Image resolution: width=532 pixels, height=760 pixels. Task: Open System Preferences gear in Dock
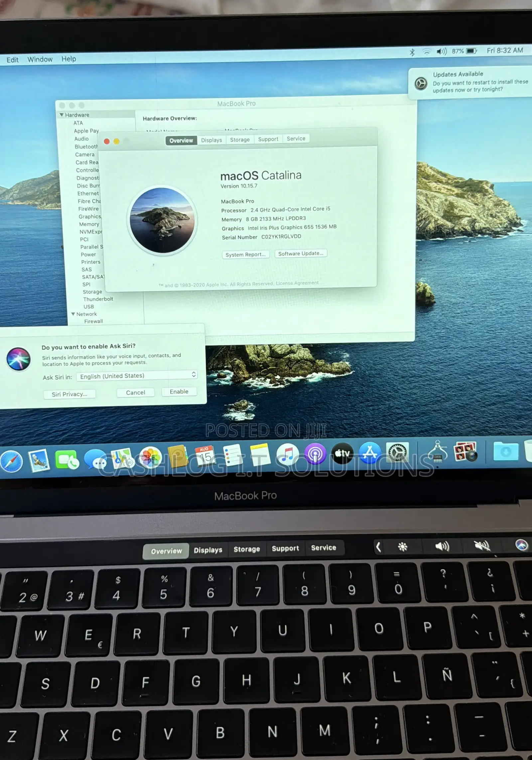[x=397, y=453]
